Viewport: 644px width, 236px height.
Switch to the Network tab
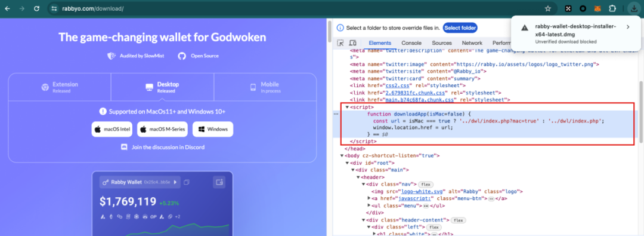tap(472, 43)
